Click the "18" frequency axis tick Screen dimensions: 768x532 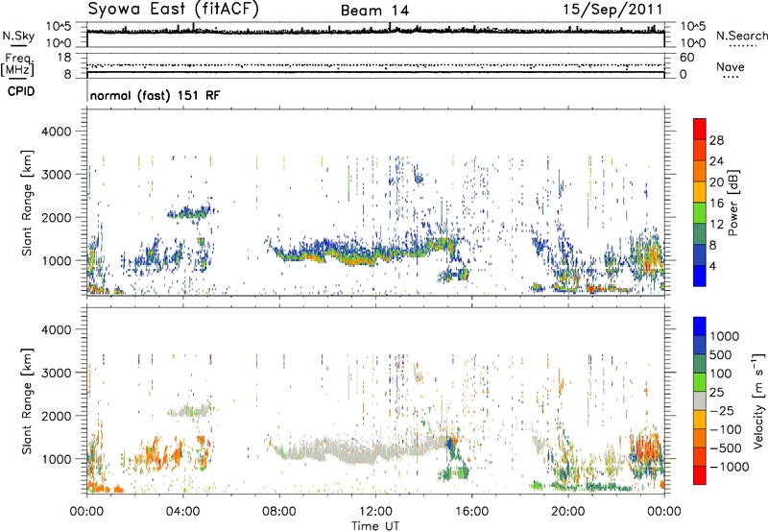tap(64, 58)
